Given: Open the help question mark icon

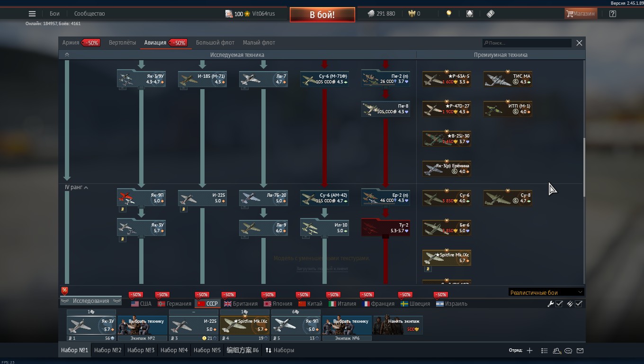Looking at the screenshot, I should coord(613,14).
